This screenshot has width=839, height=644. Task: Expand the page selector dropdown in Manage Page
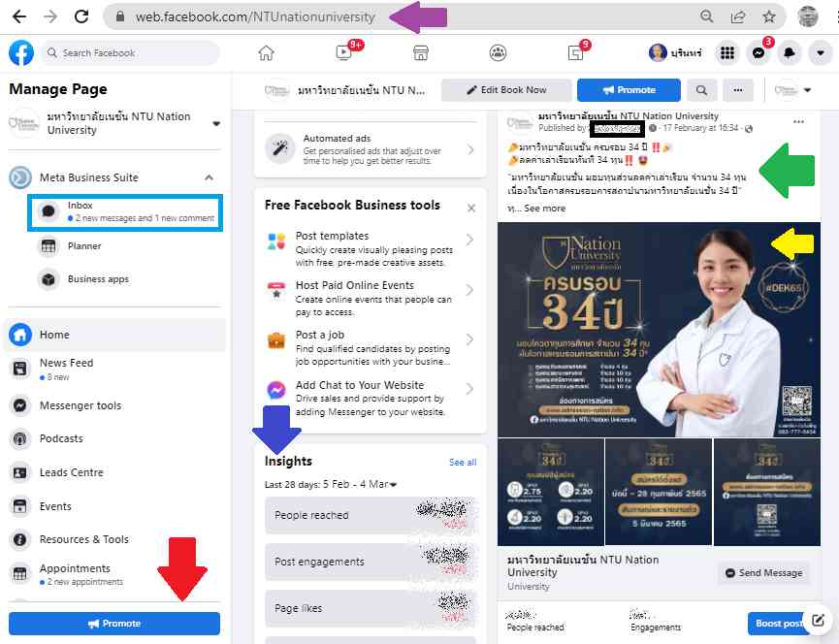click(216, 123)
